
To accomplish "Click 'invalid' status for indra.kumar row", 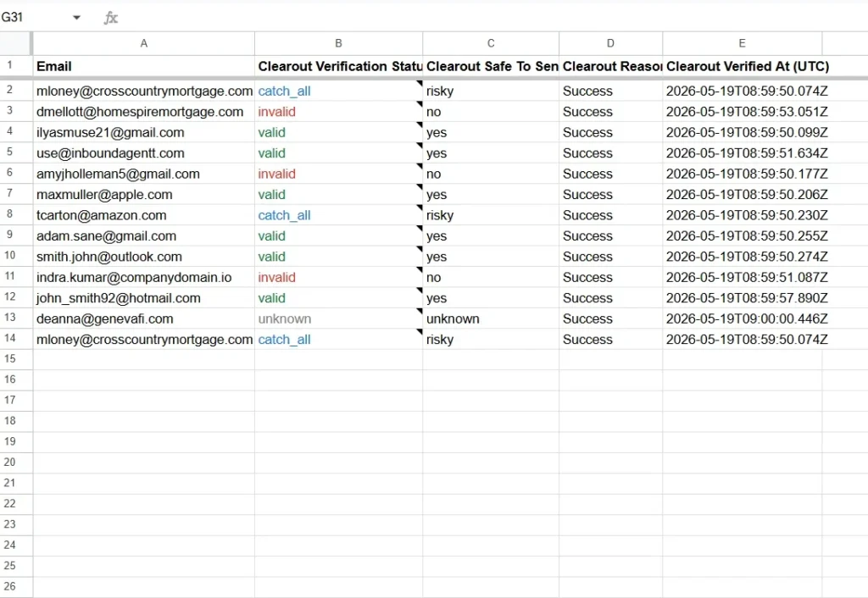I will click(277, 277).
